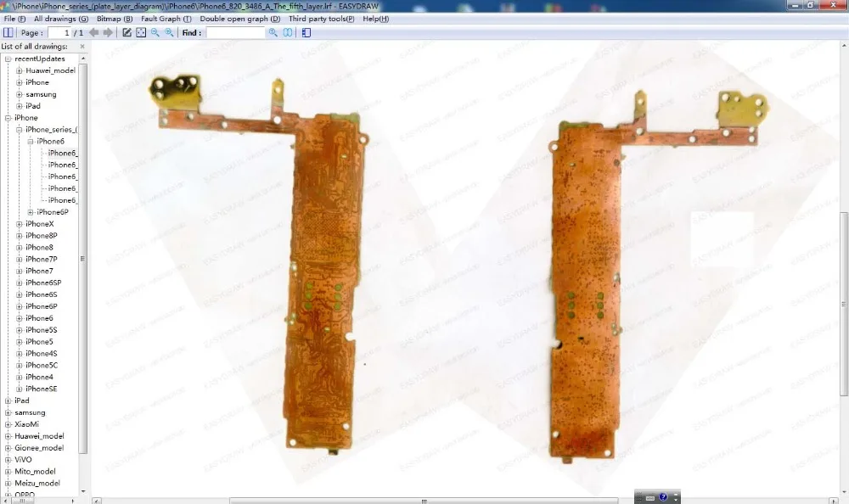849x504 pixels.
Task: Click the last toolbar panel layout icon
Action: [306, 32]
